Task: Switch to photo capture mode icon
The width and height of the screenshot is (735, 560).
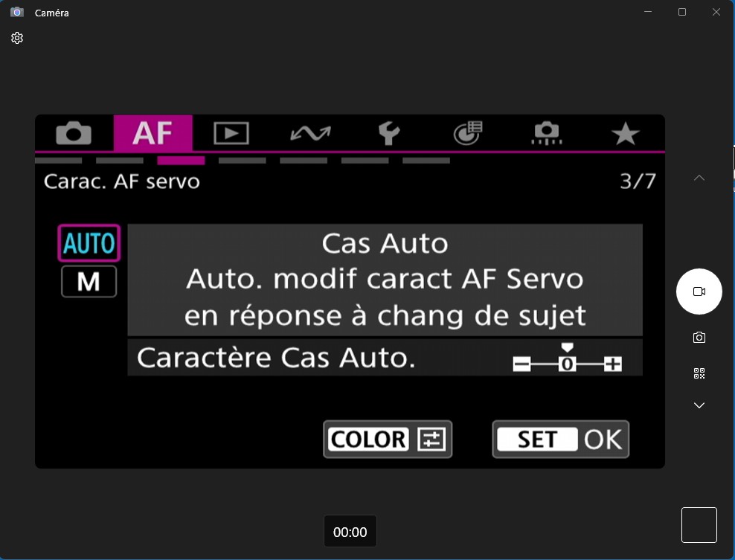Action: (x=699, y=338)
